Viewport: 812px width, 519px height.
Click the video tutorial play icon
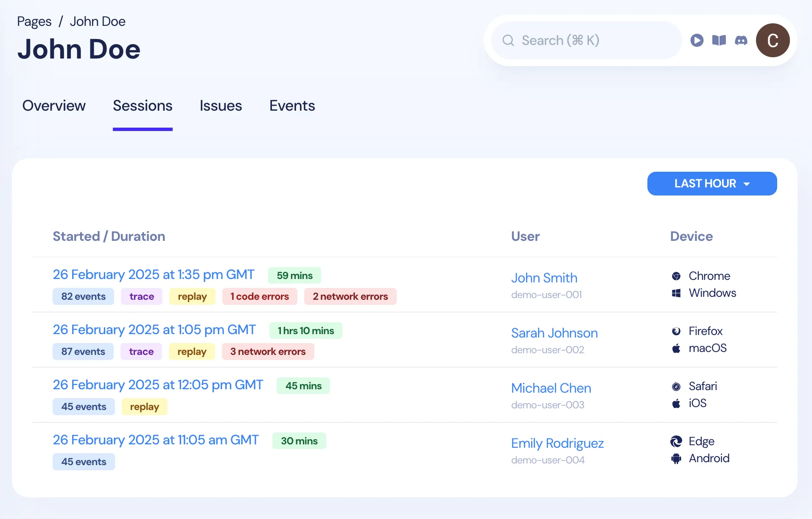pyautogui.click(x=697, y=40)
